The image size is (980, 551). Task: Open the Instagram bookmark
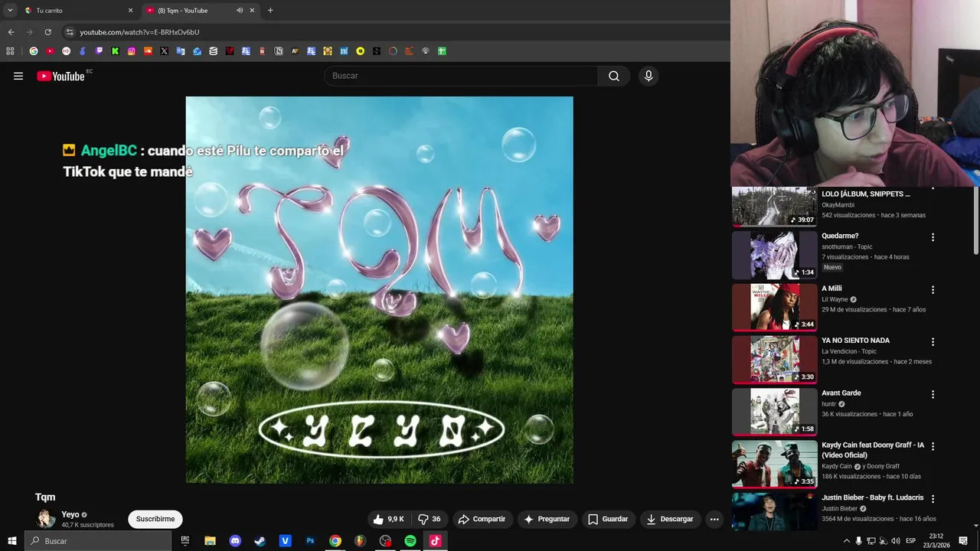(x=132, y=51)
